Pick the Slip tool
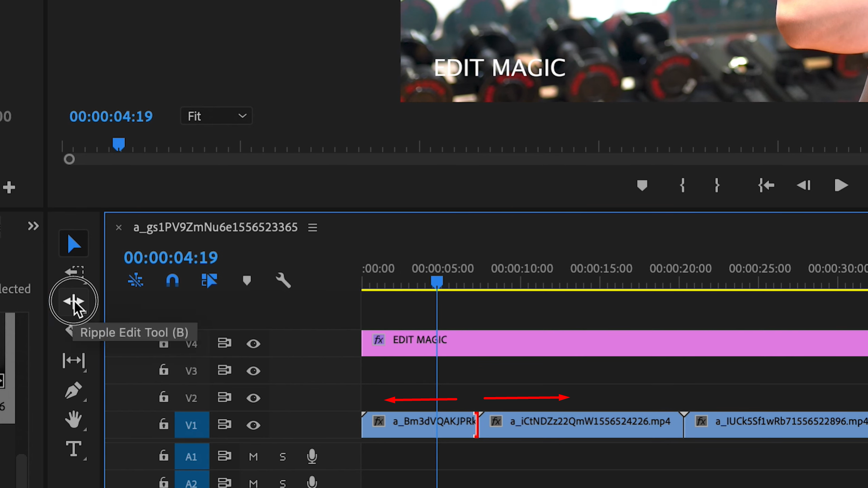Viewport: 868px width, 488px height. 73,360
